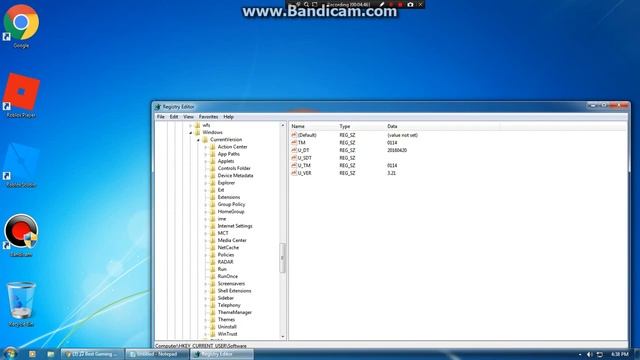Select the HomeGroup key label
Screen dimensions: 640x360
coord(231,211)
